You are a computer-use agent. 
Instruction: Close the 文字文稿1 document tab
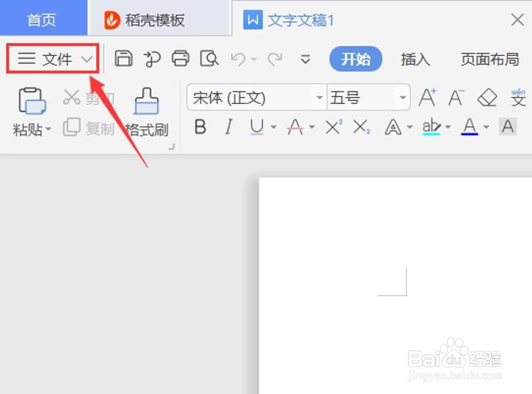pos(517,20)
